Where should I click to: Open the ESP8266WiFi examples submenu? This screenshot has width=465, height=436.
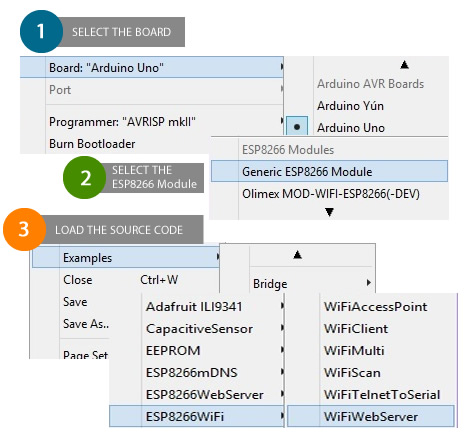click(x=197, y=416)
